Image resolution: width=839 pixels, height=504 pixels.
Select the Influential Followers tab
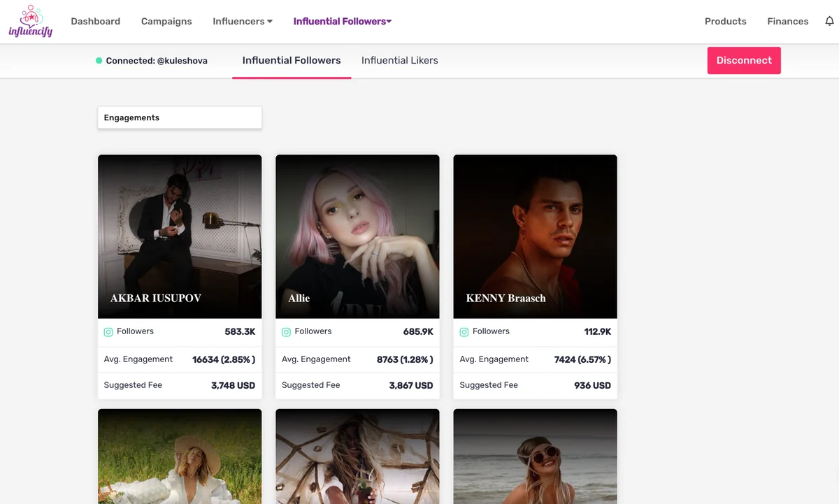point(292,60)
